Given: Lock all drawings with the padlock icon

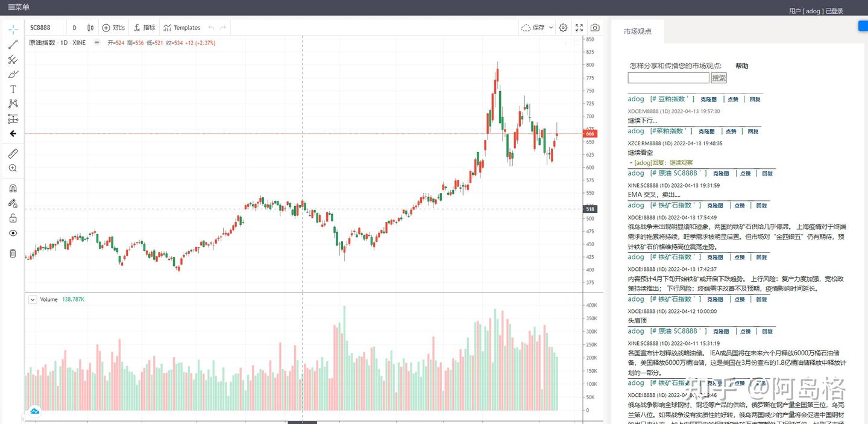Looking at the screenshot, I should (x=13, y=218).
